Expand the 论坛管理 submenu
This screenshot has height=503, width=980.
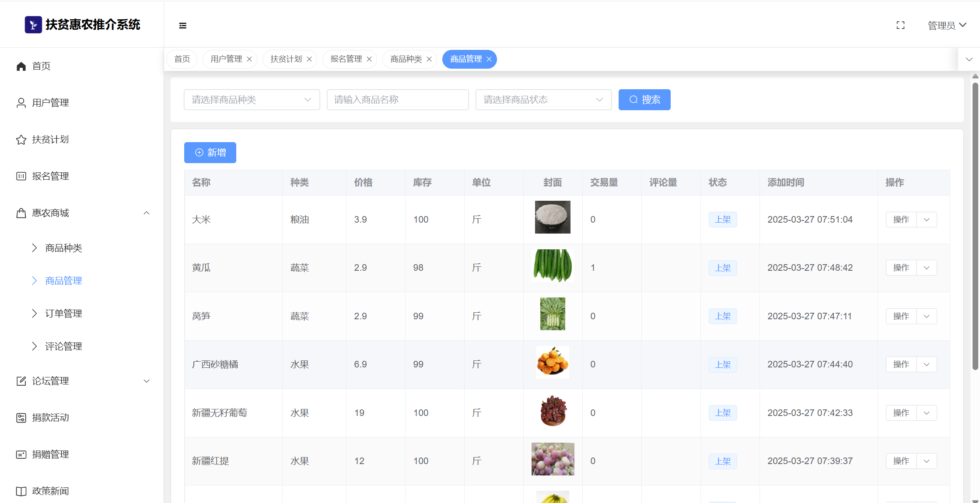coord(147,381)
